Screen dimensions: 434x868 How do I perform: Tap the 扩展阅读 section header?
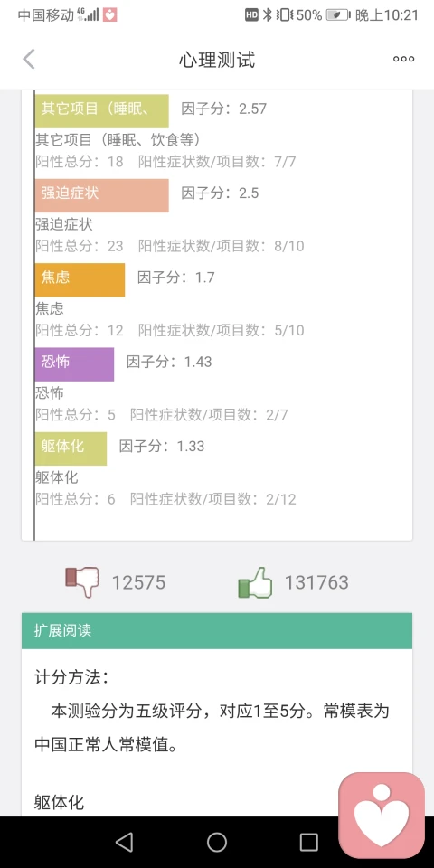[x=217, y=630]
